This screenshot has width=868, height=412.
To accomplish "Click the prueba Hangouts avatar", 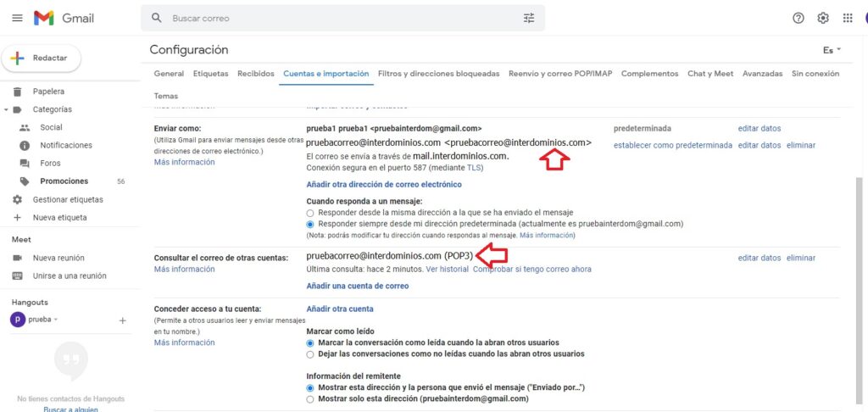I will tap(18, 320).
